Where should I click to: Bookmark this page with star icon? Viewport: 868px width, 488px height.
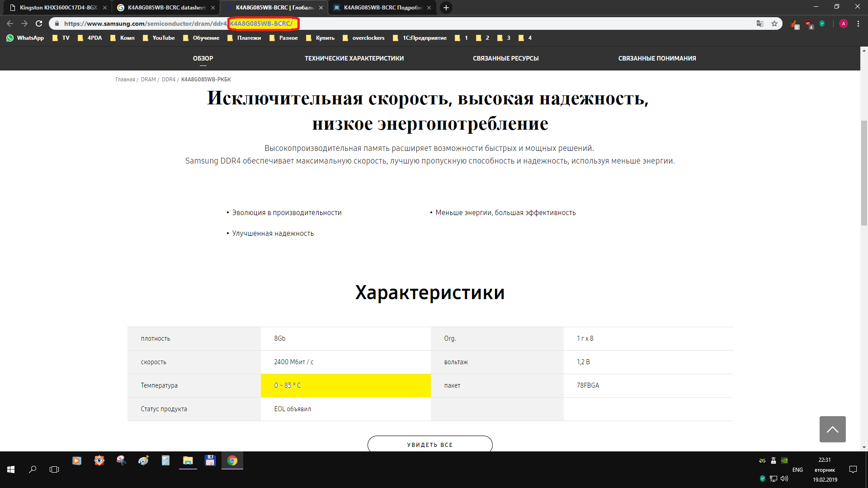[x=774, y=23]
